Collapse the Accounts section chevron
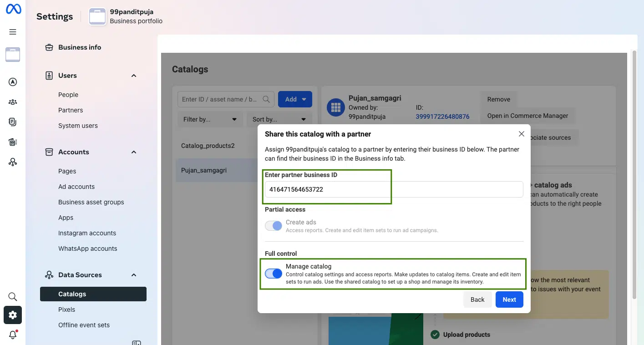Image resolution: width=644 pixels, height=345 pixels. pos(134,152)
